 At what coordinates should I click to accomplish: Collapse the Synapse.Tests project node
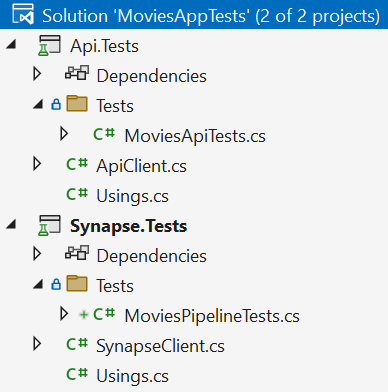tap(11, 225)
